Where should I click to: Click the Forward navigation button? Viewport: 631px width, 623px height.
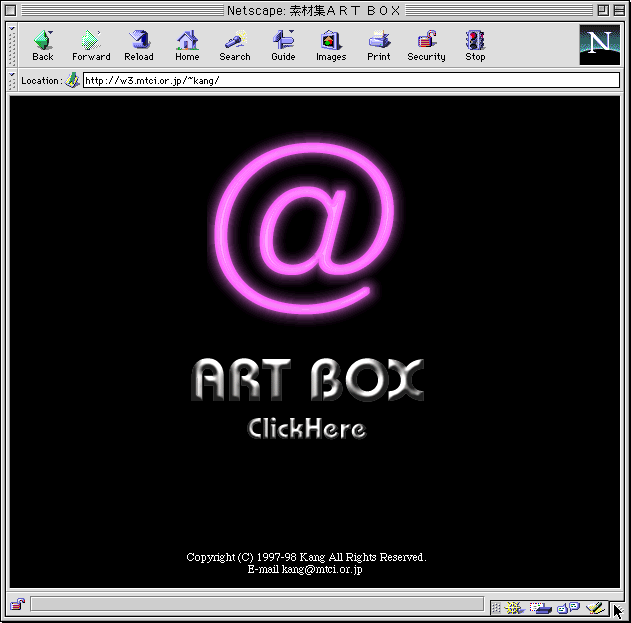point(91,45)
